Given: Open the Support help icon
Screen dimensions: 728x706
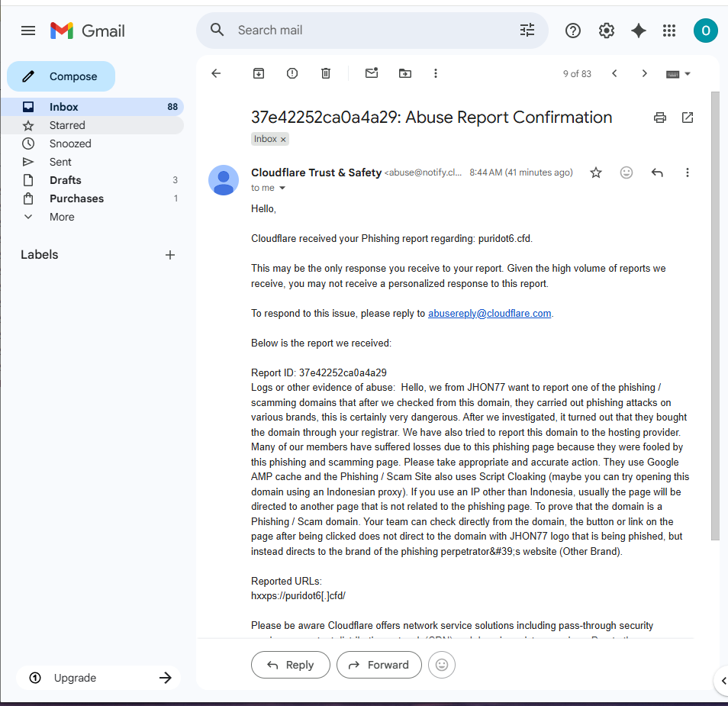Looking at the screenshot, I should (x=573, y=31).
